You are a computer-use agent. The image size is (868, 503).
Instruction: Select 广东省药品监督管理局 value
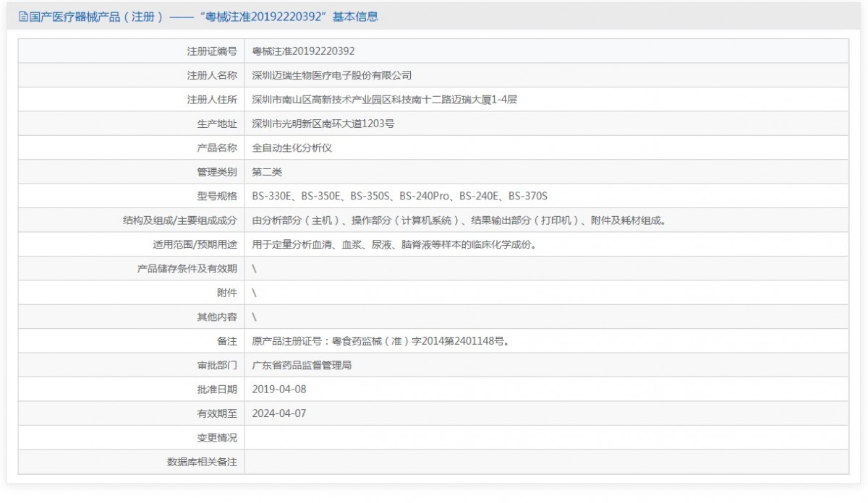pos(302,365)
